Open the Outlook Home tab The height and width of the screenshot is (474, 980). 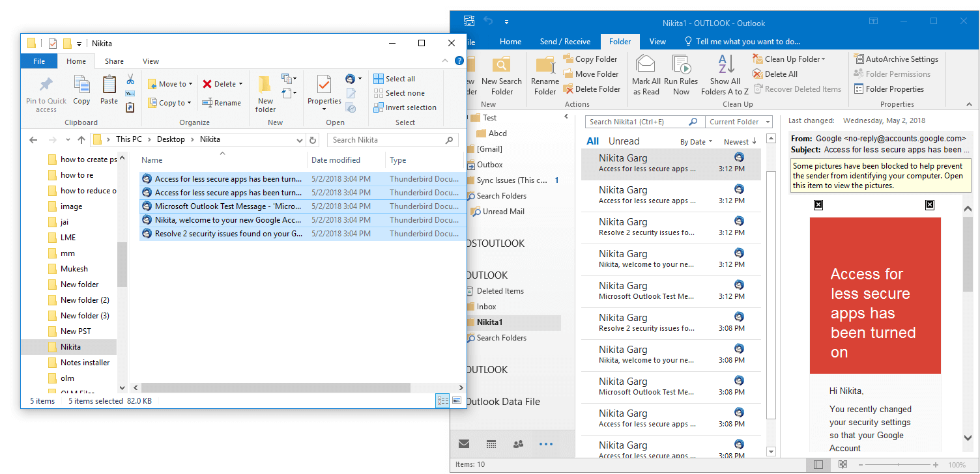(511, 42)
